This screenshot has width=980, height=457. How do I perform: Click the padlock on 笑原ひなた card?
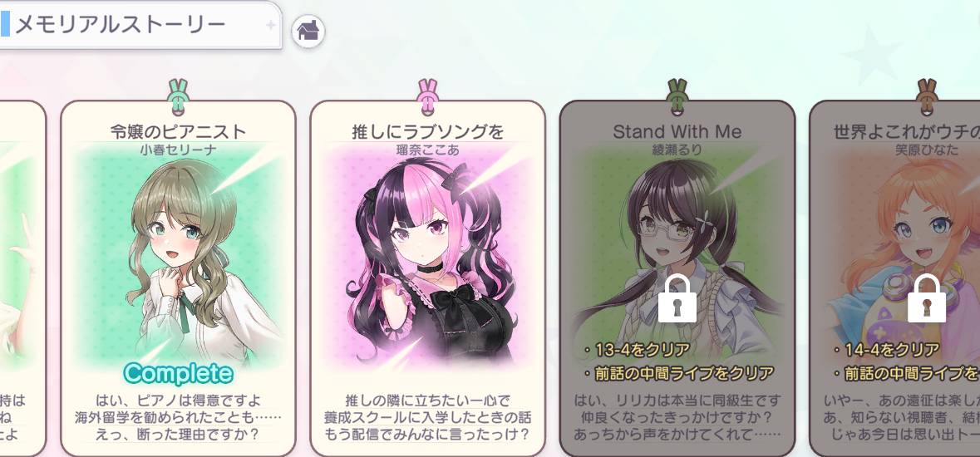click(x=927, y=298)
